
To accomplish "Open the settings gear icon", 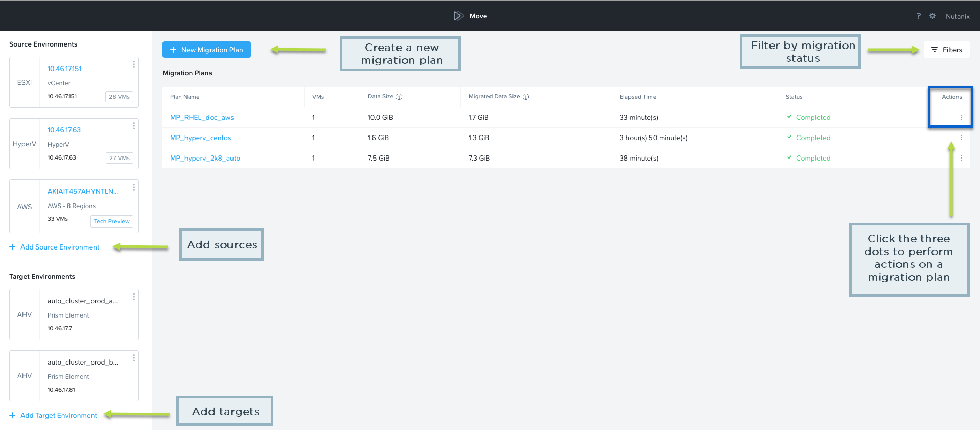I will (932, 16).
